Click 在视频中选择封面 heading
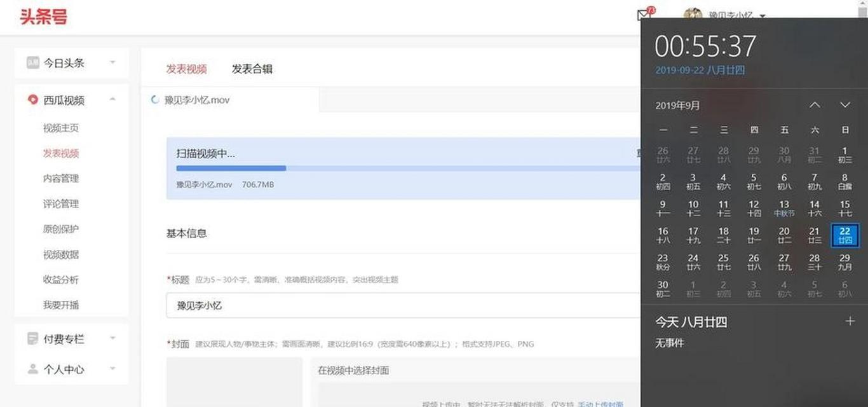Screen dimensions: 868x407 tap(353, 370)
